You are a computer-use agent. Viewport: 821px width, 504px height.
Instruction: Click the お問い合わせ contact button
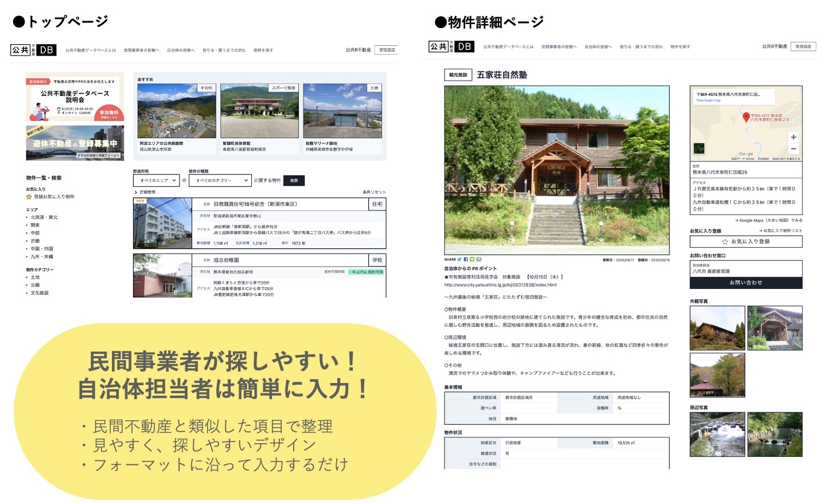pos(745,283)
